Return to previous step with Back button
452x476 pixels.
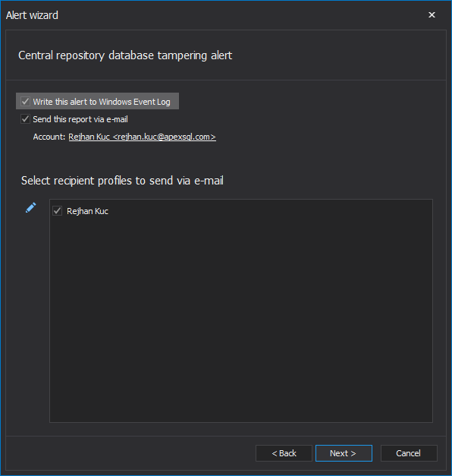coord(284,453)
